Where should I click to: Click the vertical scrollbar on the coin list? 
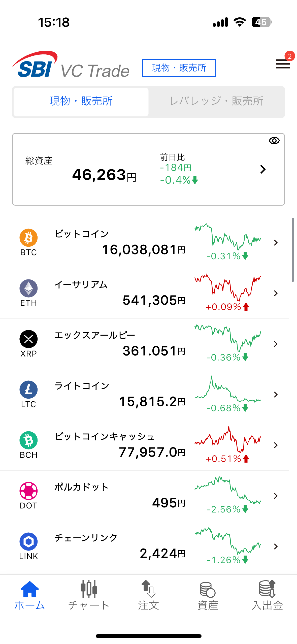[293, 250]
